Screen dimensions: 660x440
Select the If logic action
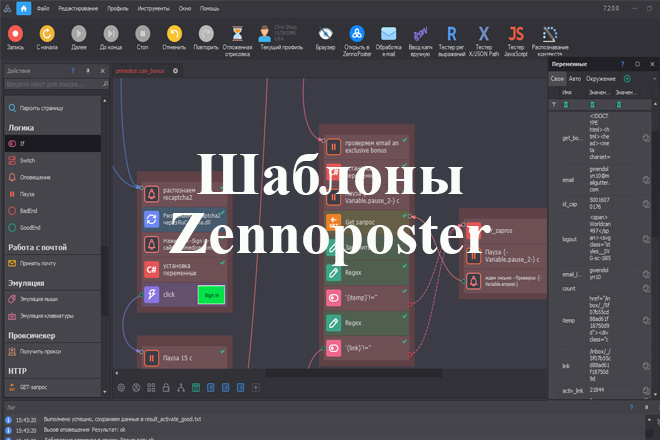[53, 144]
